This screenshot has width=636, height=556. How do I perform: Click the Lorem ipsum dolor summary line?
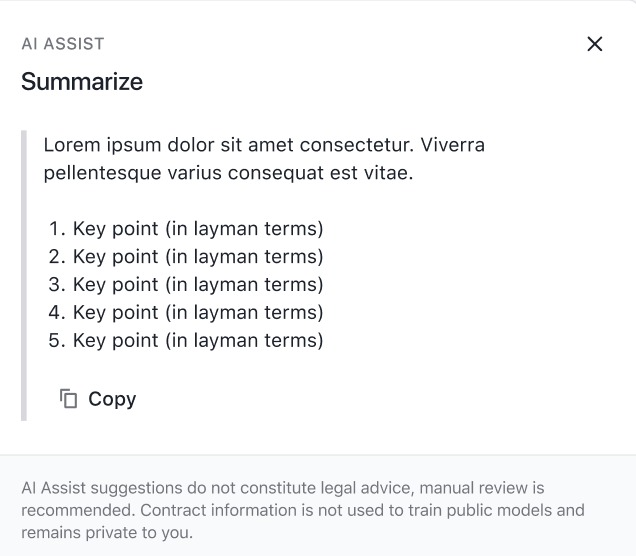[x=264, y=145]
